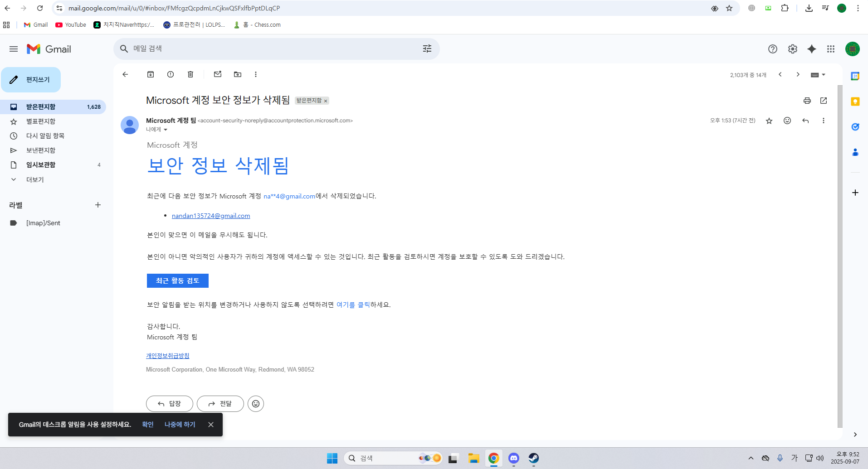Open input tools dropdown
The height and width of the screenshot is (469, 868).
pos(818,75)
